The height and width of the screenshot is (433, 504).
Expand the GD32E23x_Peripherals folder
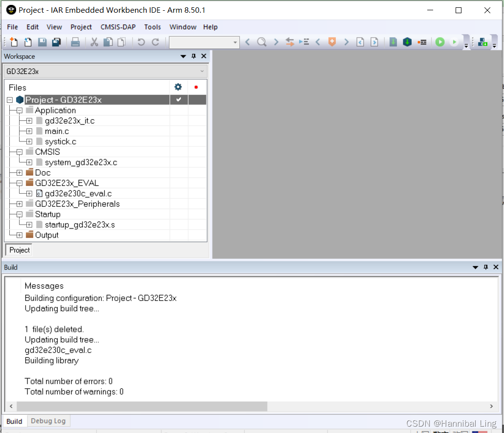[20, 204]
